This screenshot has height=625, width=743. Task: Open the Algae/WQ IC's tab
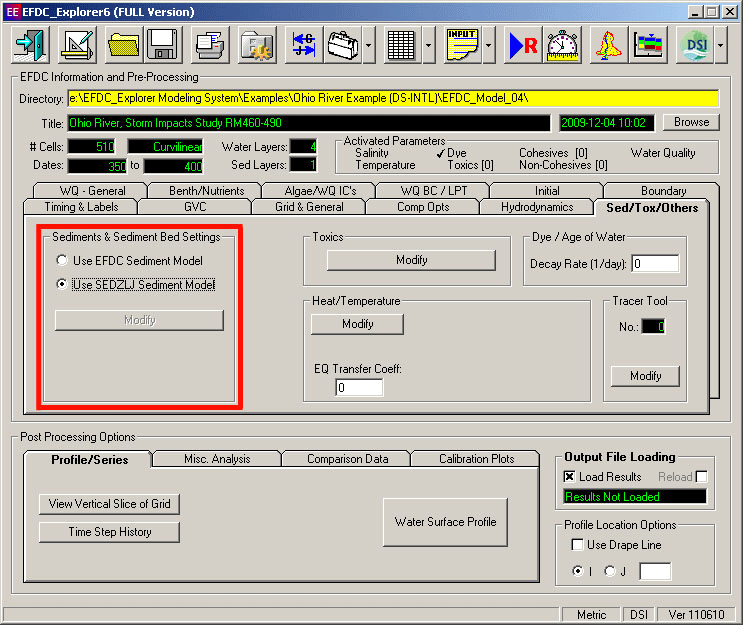click(x=320, y=190)
